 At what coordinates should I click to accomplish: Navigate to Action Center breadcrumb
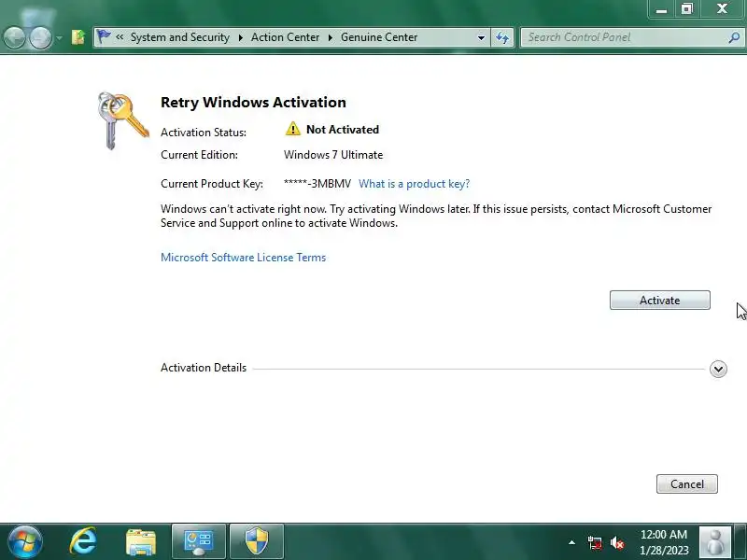point(286,37)
